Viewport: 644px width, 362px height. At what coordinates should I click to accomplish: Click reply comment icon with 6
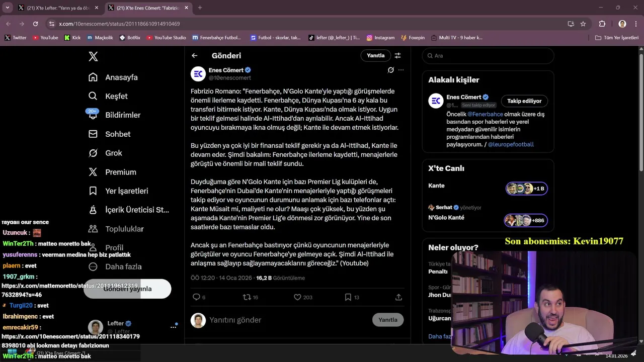coord(199,297)
